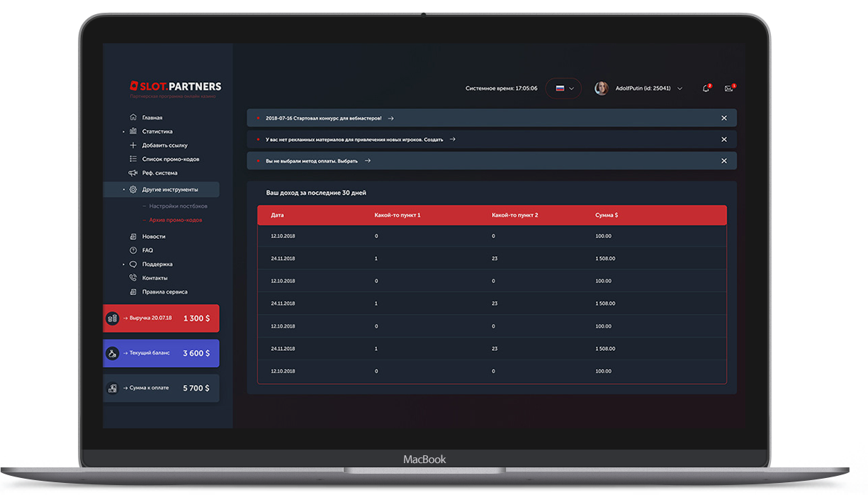Click the megaphone icon for Реф. система

tap(133, 173)
